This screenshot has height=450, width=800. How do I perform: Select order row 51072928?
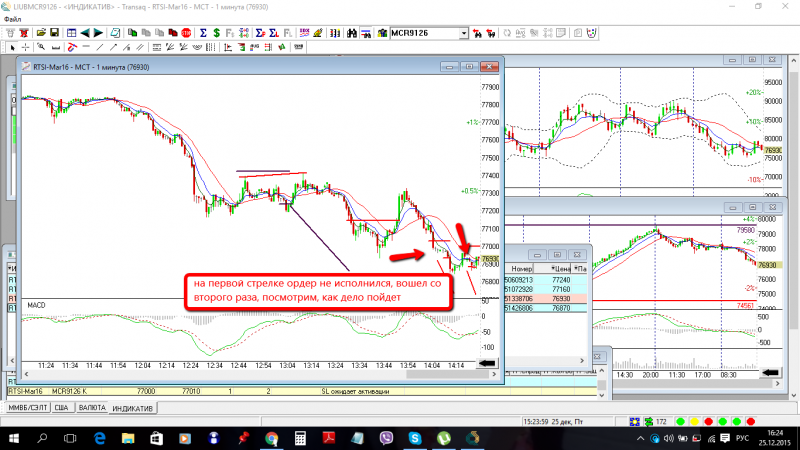(x=545, y=289)
